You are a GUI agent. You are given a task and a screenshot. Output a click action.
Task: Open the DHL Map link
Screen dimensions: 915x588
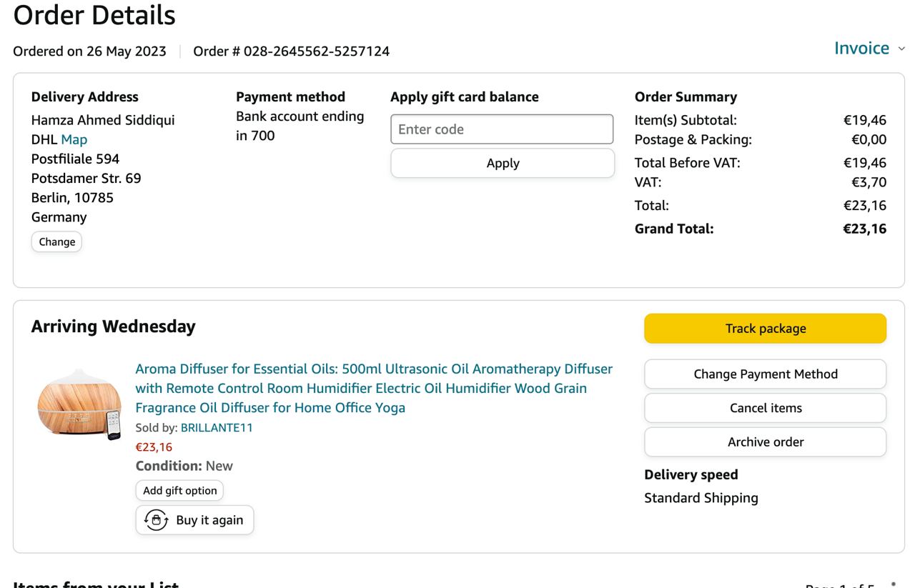[x=74, y=139]
